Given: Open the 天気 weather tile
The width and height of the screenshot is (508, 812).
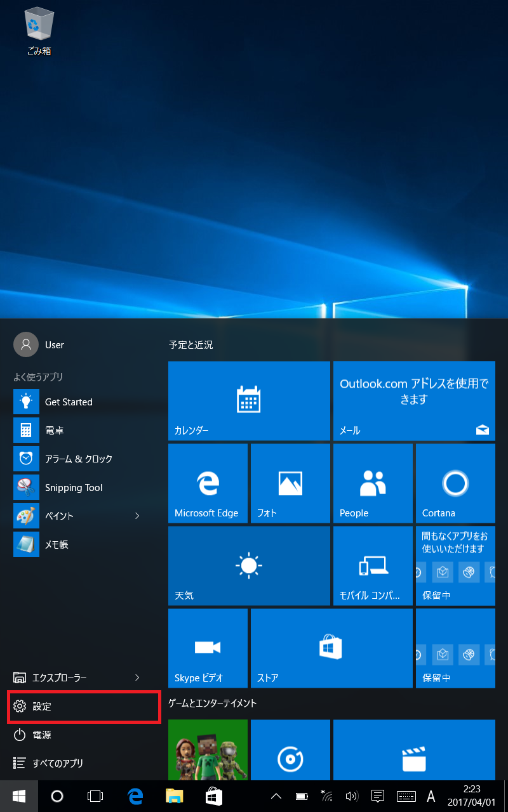Looking at the screenshot, I should click(249, 565).
